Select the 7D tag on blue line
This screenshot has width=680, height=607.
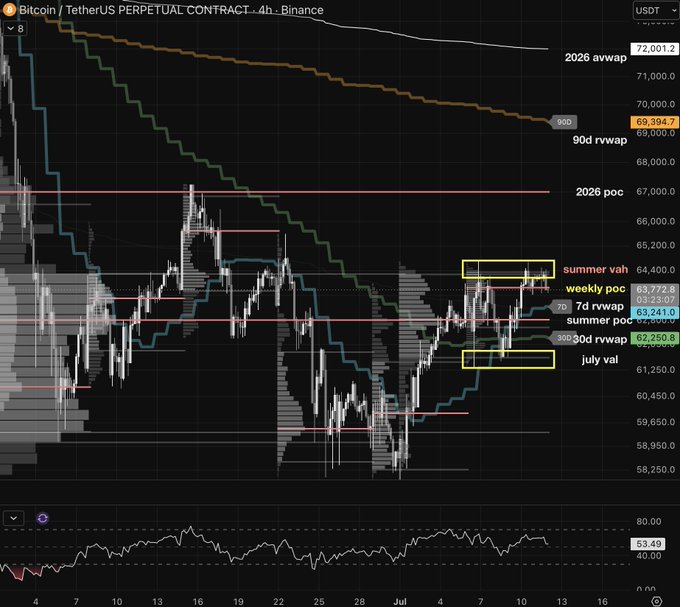(x=561, y=307)
